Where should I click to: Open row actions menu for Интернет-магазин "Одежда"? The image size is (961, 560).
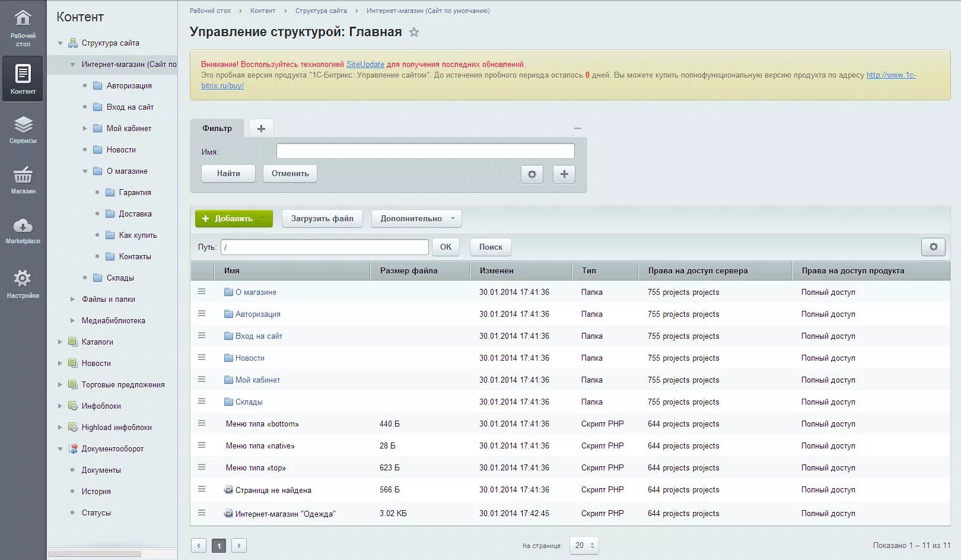[202, 513]
